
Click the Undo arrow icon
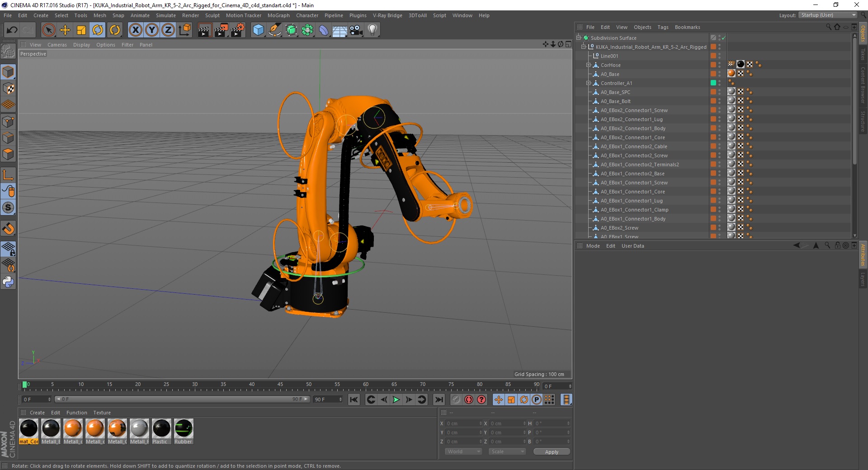click(12, 30)
